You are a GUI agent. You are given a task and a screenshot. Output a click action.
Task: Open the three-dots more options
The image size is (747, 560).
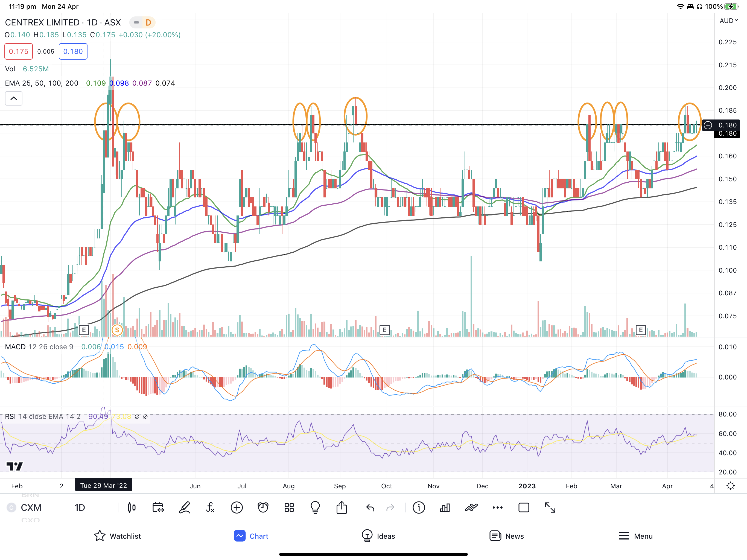point(497,508)
